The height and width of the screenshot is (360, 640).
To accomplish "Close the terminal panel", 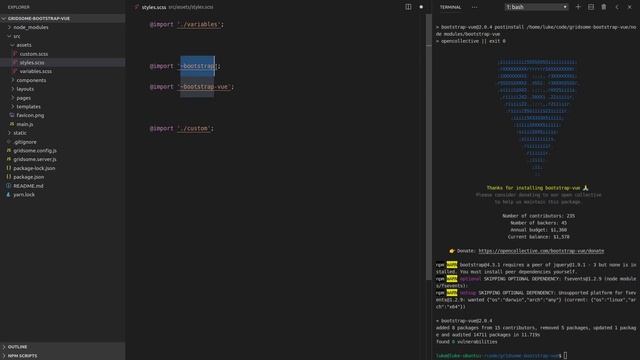I will tap(629, 7).
